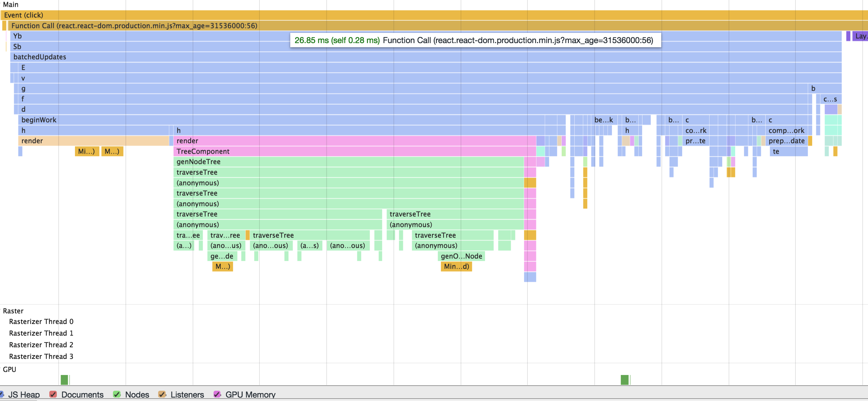Select the TreeComponent bar
This screenshot has width=868, height=401.
(x=355, y=151)
